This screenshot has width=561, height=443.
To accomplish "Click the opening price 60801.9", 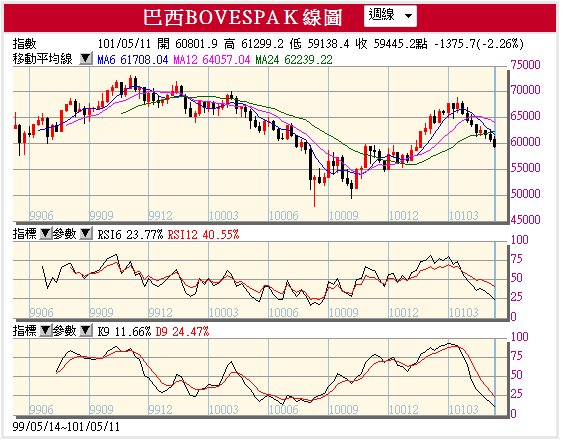I will [196, 44].
